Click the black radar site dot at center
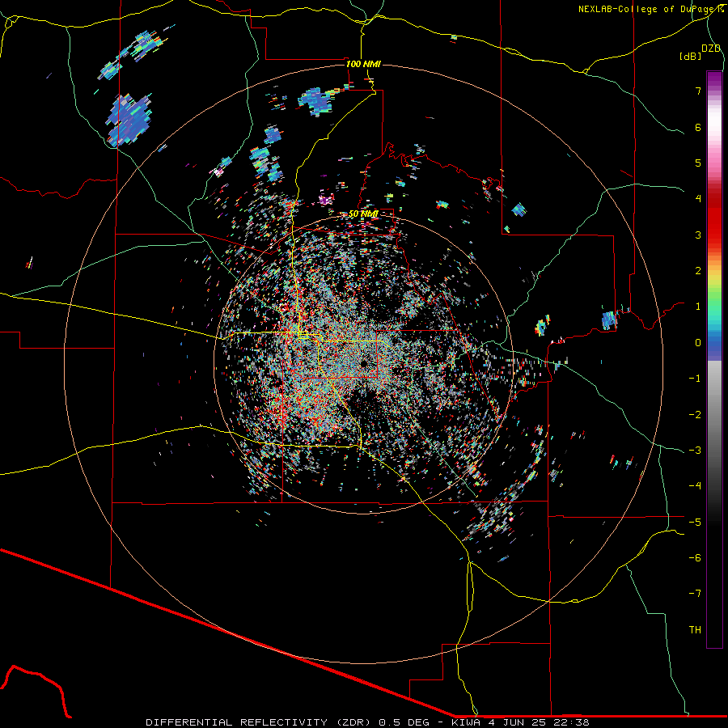 [x=363, y=363]
